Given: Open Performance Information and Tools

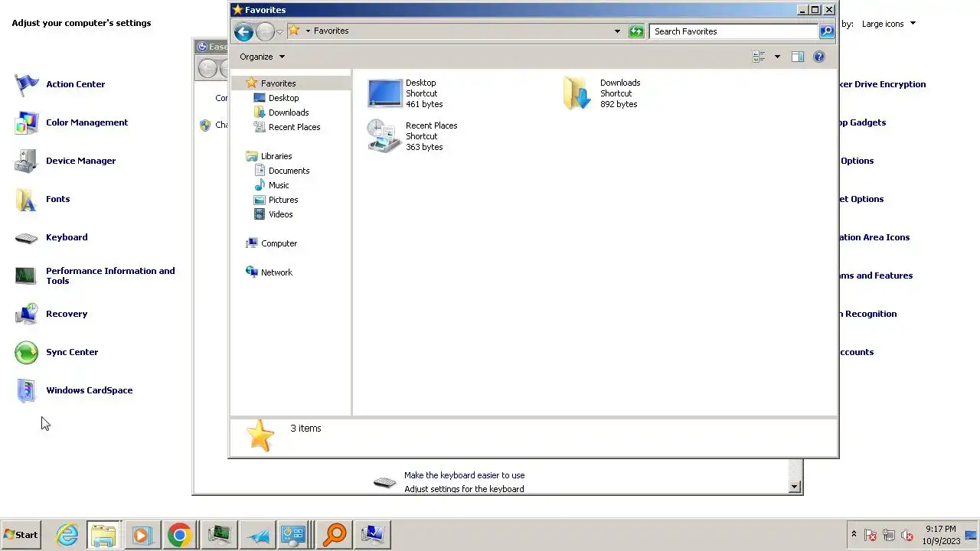Looking at the screenshot, I should coord(110,275).
